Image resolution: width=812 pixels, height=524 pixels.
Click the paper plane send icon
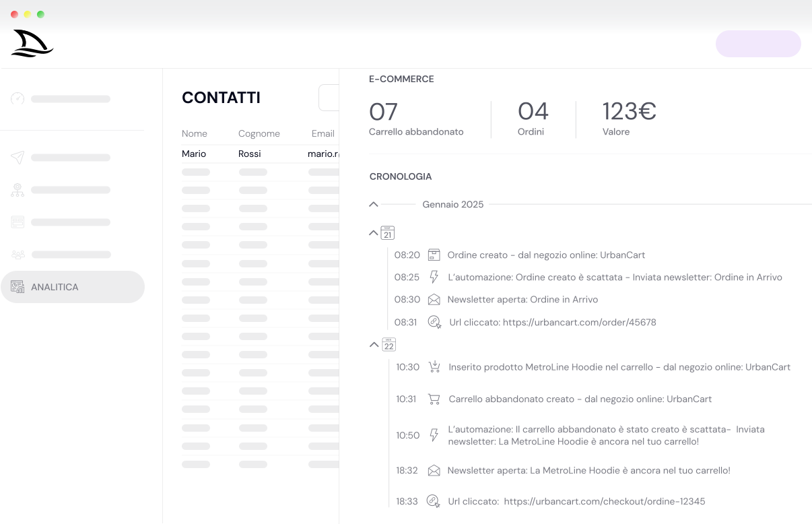(x=18, y=158)
